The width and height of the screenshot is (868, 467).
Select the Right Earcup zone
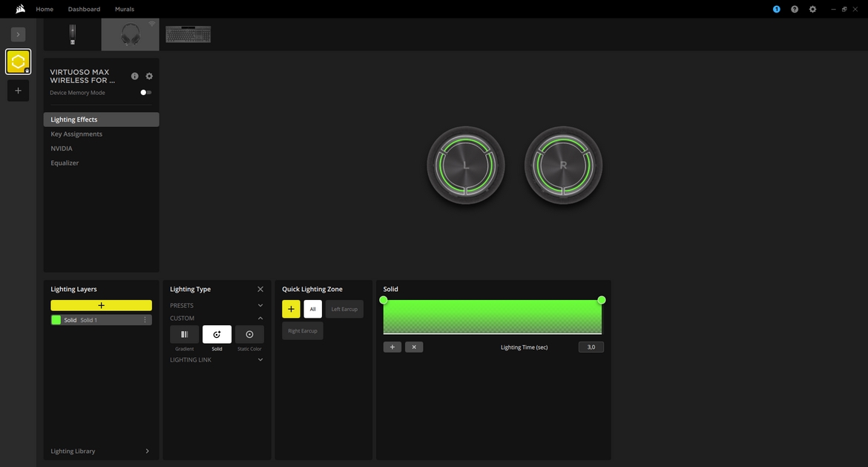[x=302, y=330]
